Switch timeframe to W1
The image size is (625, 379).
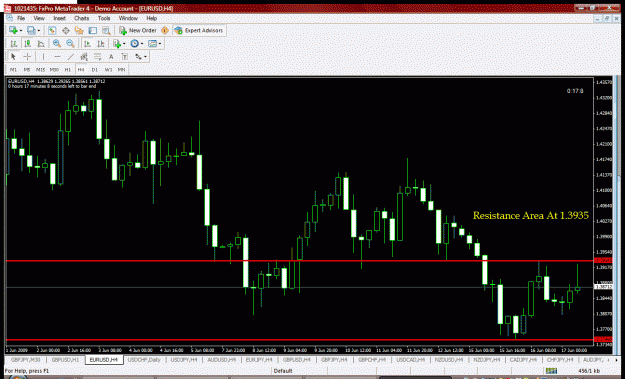pyautogui.click(x=108, y=69)
